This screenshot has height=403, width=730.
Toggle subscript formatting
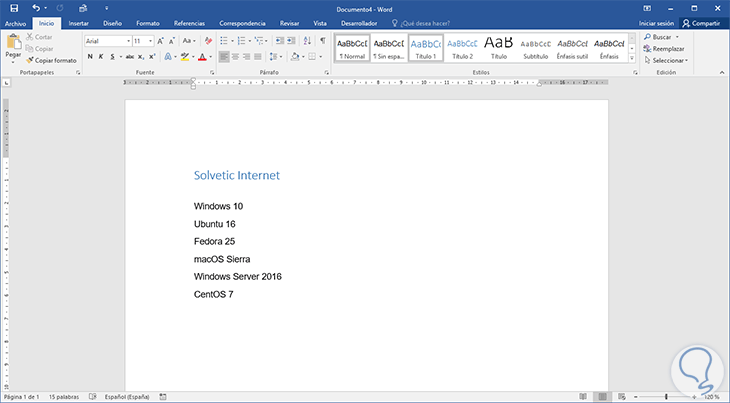coord(141,57)
